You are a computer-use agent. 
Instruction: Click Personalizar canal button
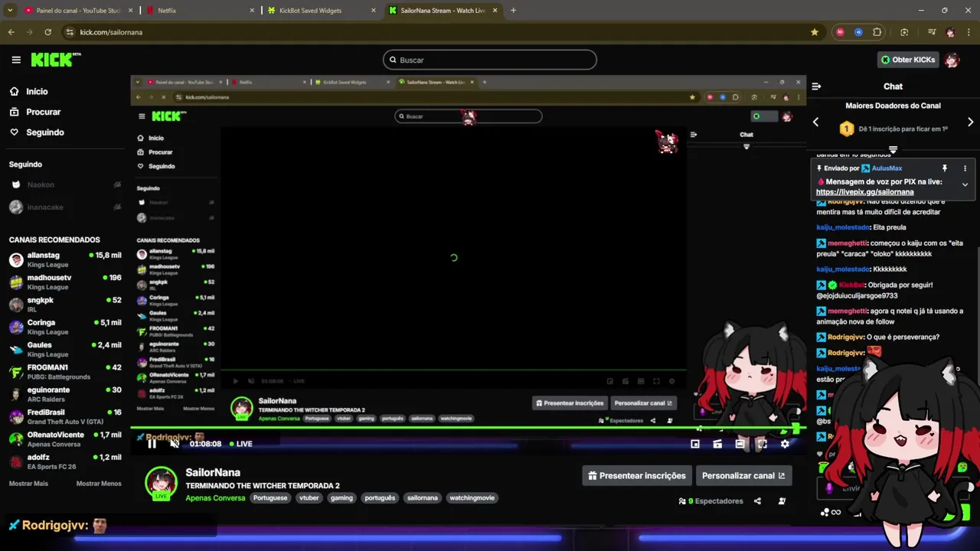[x=743, y=476]
